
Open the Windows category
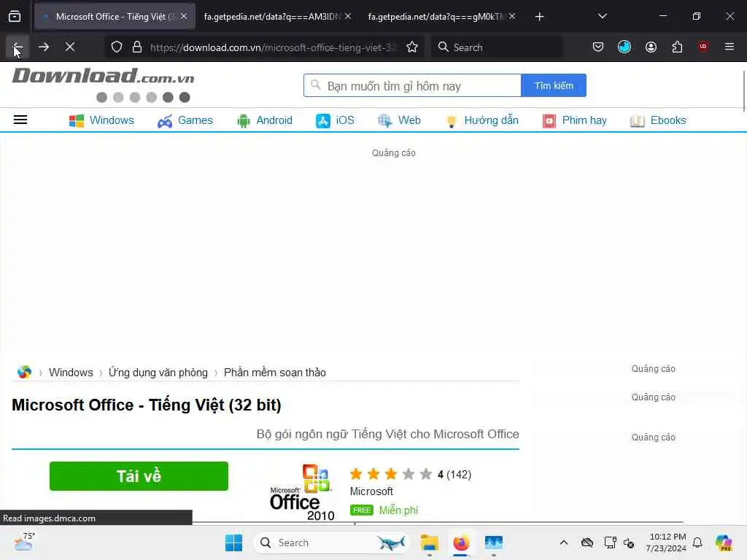(x=101, y=120)
